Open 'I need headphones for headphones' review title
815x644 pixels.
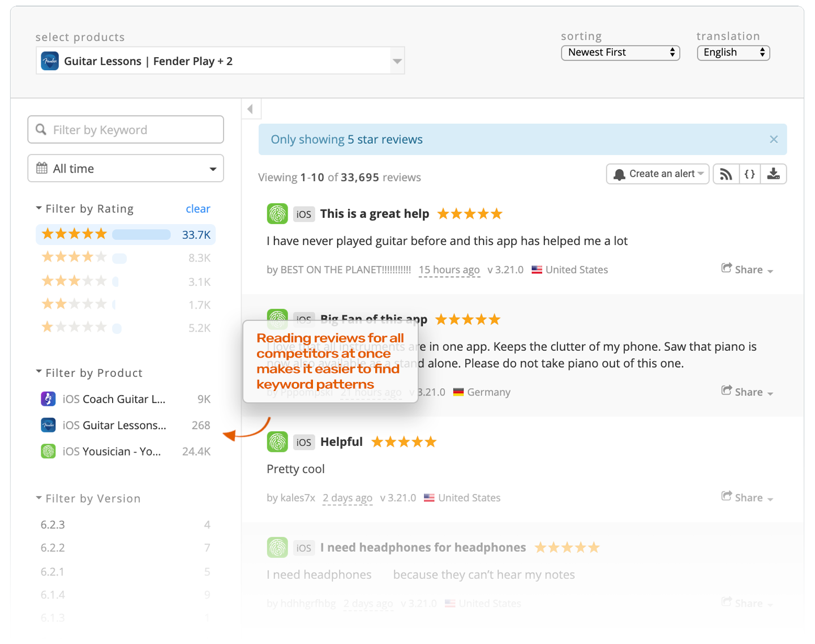[423, 548]
